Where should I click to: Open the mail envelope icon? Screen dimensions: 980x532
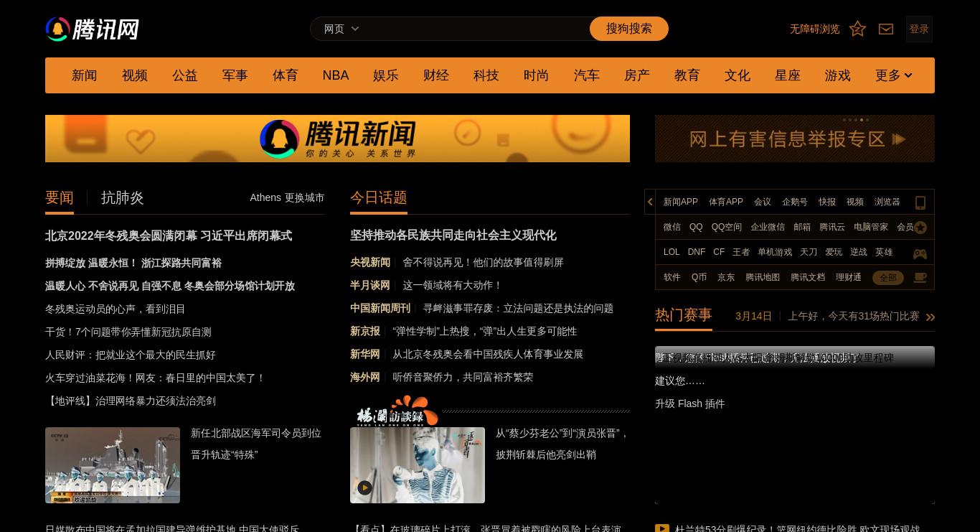click(886, 29)
